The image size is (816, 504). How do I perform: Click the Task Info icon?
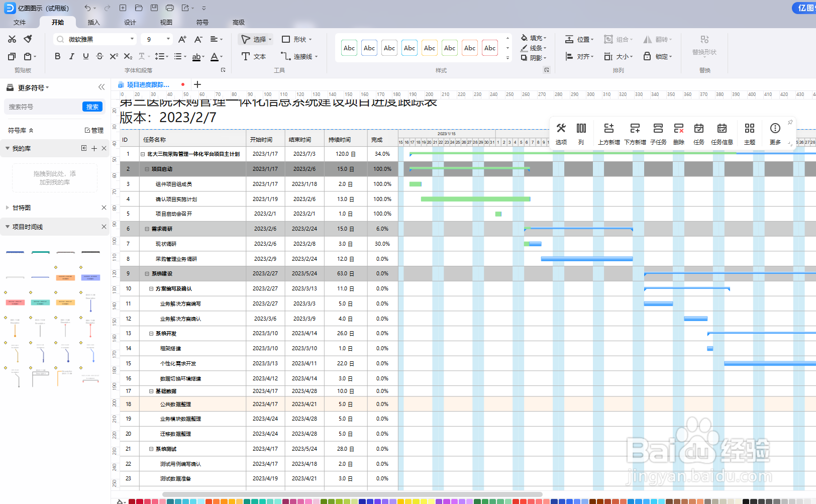coord(722,134)
